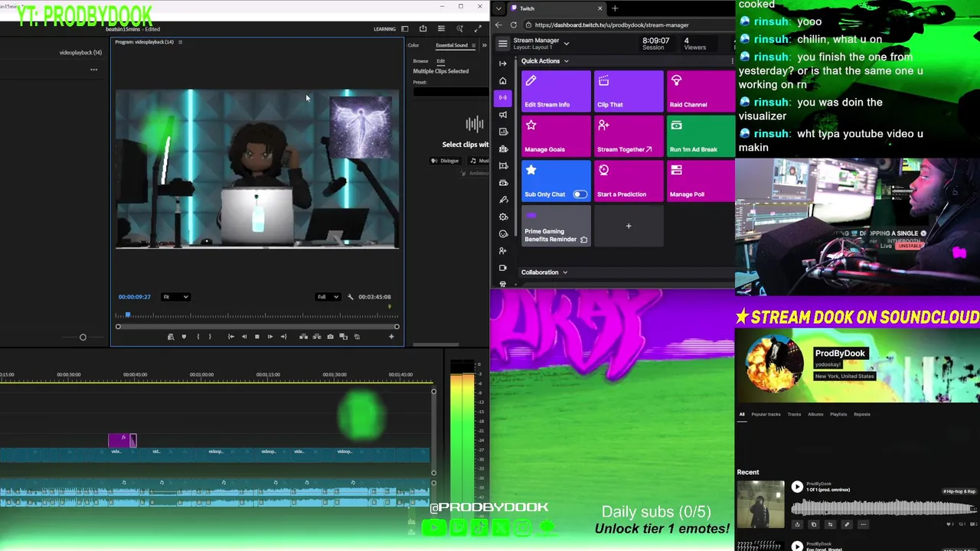
Task: Toggle Sub Only Chat switch
Action: point(580,194)
